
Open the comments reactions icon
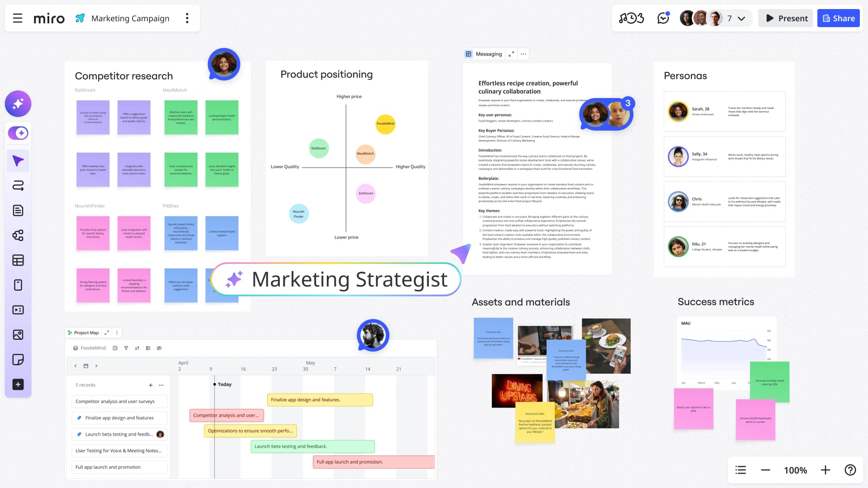pos(663,18)
